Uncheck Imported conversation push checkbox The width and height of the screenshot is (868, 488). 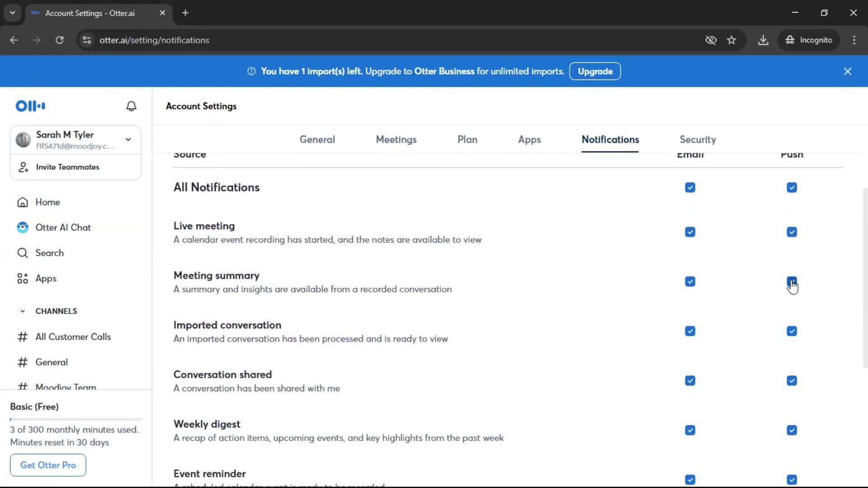point(792,331)
